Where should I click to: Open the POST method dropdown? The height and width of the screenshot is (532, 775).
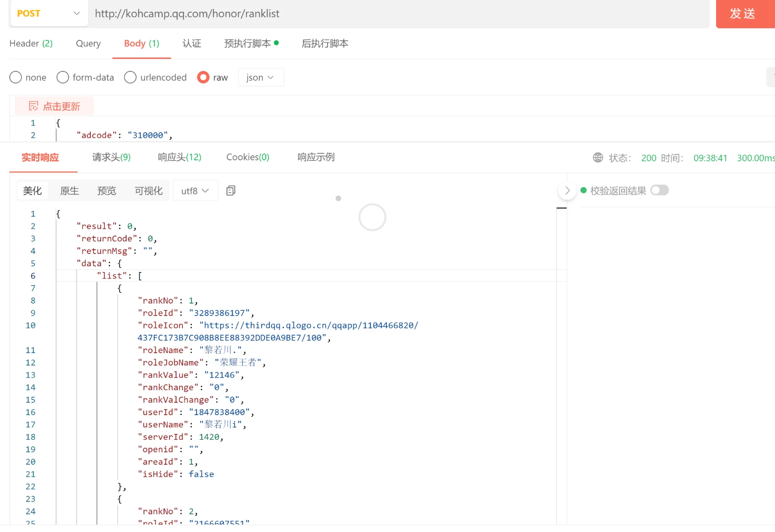point(48,13)
